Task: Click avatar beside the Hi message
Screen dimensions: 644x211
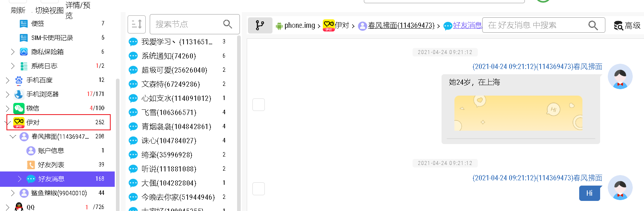Action: pyautogui.click(x=620, y=188)
